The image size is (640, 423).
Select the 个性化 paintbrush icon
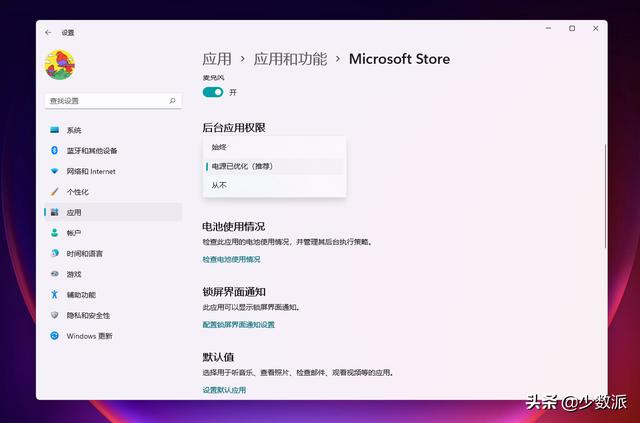coord(54,192)
